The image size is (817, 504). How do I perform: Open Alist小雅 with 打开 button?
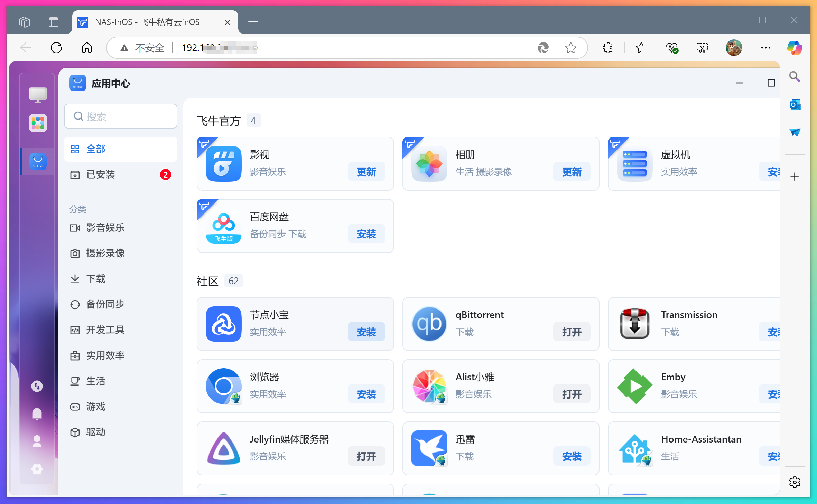(572, 394)
